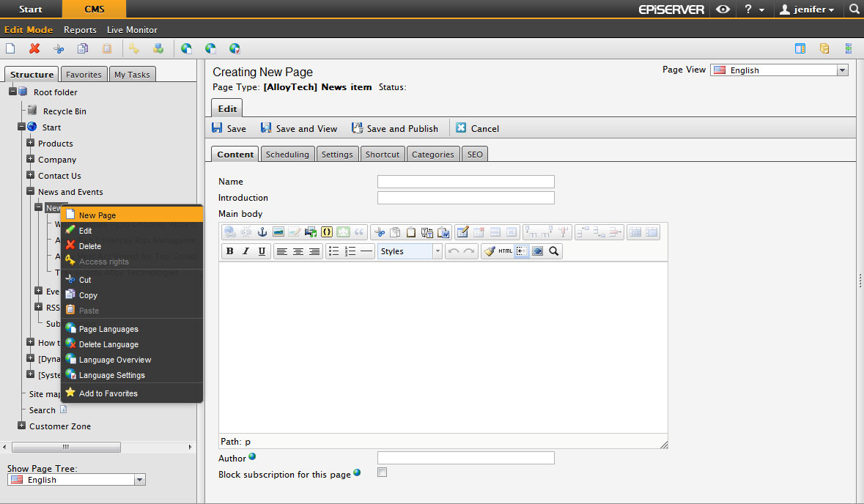Check Block subscription for this page
864x504 pixels.
pos(382,472)
